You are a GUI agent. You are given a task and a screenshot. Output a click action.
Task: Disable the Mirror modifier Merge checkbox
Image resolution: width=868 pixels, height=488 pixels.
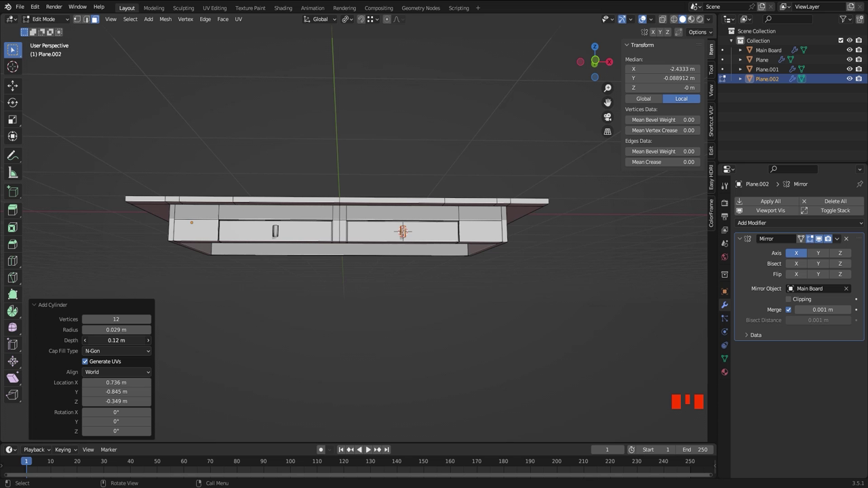[788, 310]
